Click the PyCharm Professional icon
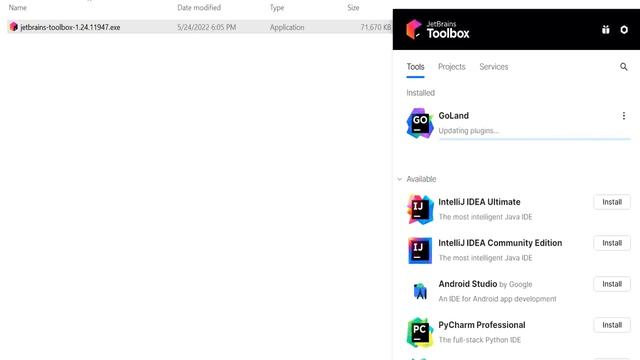 (x=420, y=332)
